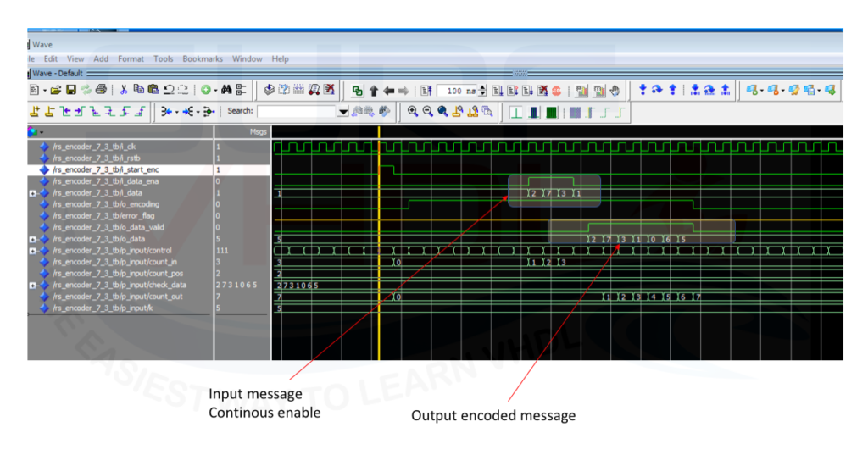Select the i_data_ena signal row
This screenshot has height=455, width=868.
120,181
